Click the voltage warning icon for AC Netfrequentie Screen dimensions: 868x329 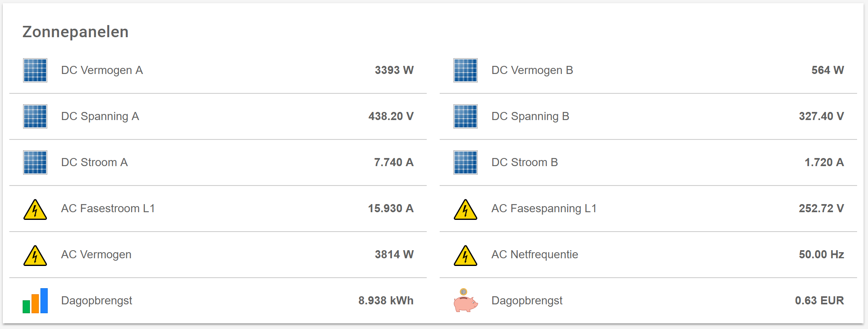[x=466, y=255]
